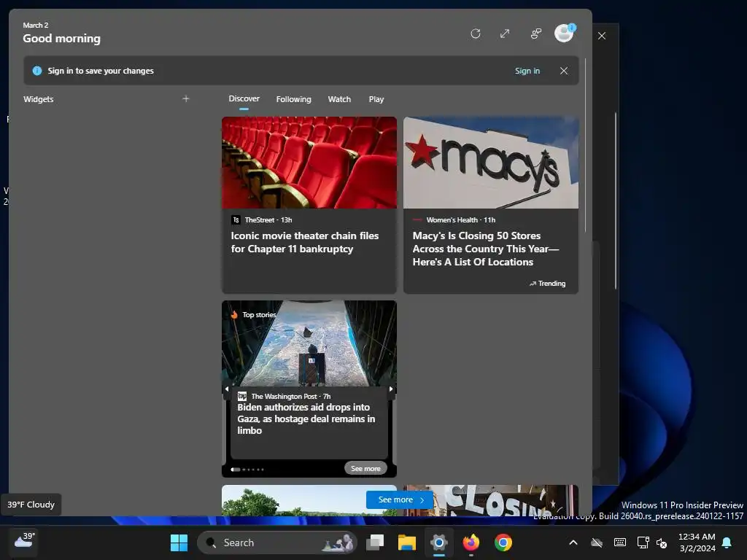Click the network display tray icon

[x=643, y=542]
